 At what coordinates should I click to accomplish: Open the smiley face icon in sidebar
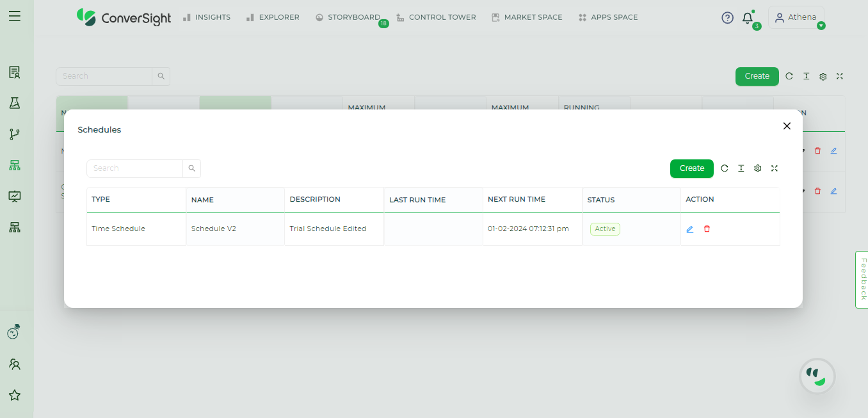tap(14, 332)
